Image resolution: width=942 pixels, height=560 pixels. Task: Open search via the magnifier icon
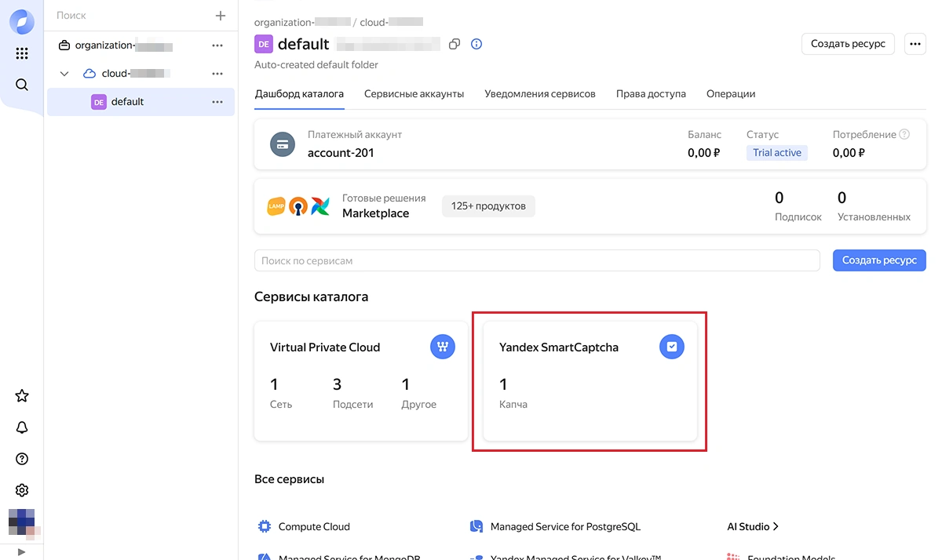point(22,85)
